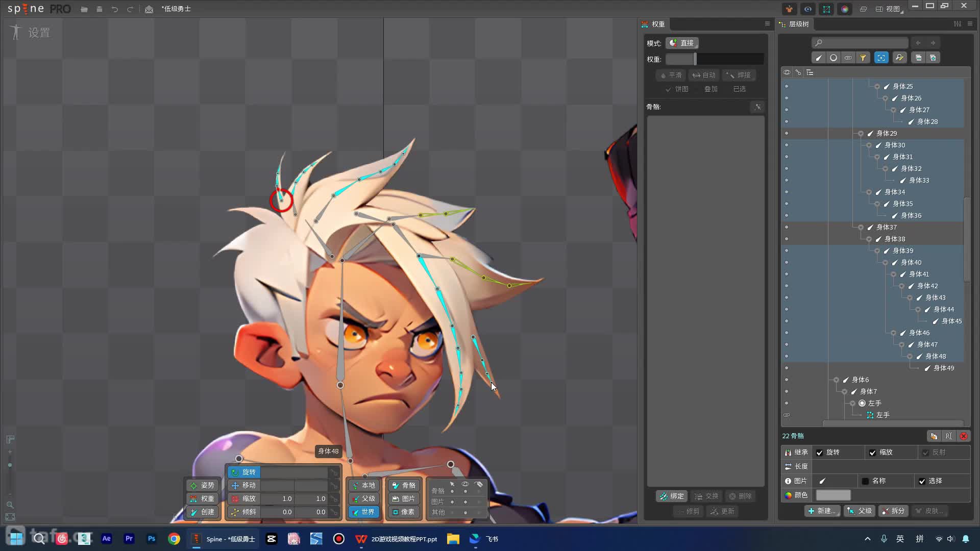
Task: Open the 视图 views menu
Action: point(889,9)
